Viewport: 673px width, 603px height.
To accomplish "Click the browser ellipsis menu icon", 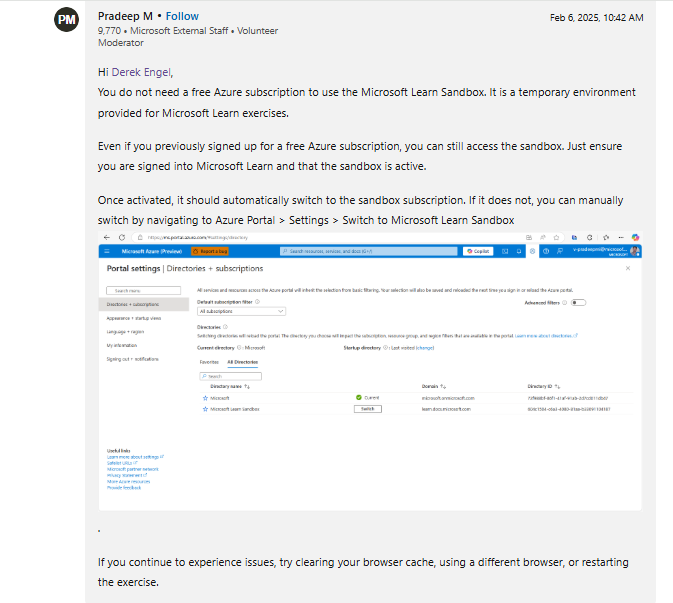I will (x=621, y=237).
